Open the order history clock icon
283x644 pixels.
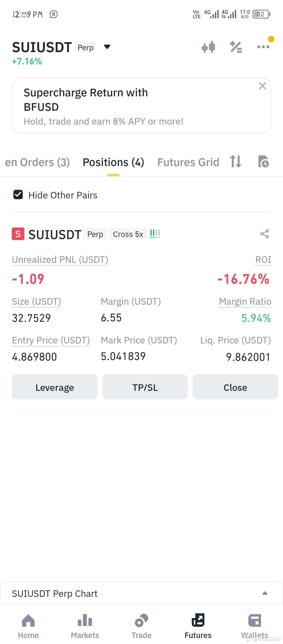(x=263, y=161)
